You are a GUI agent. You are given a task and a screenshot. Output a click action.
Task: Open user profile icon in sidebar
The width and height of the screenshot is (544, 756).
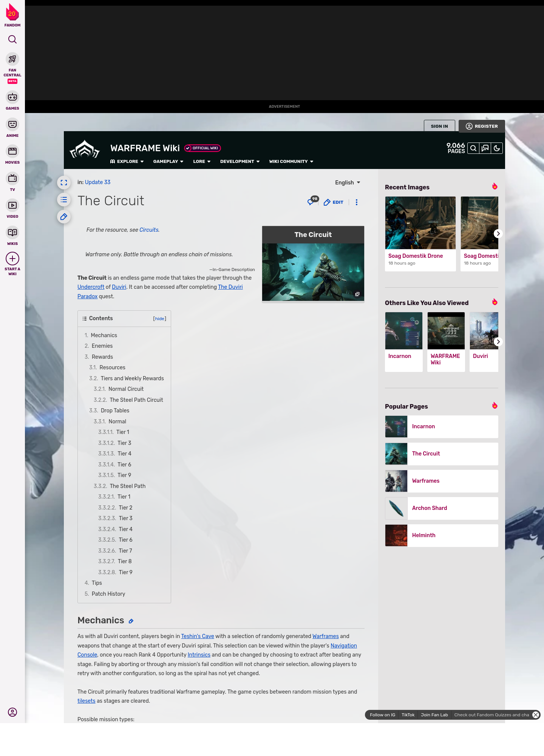12,712
